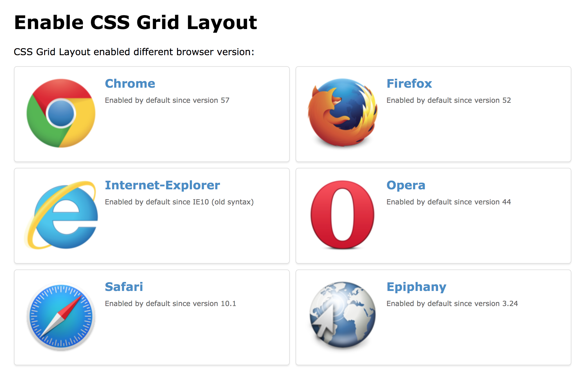Select text 'Enabled by default since version 57'
Image resolution: width=585 pixels, height=392 pixels.
pyautogui.click(x=167, y=100)
